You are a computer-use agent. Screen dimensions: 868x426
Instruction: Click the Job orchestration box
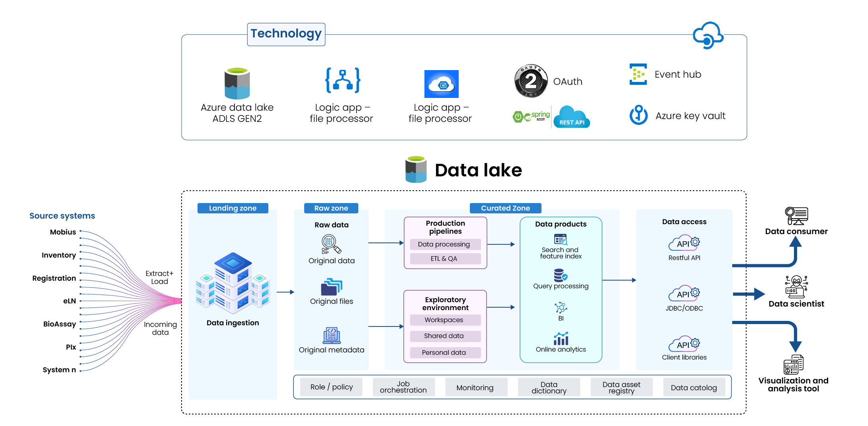404,387
